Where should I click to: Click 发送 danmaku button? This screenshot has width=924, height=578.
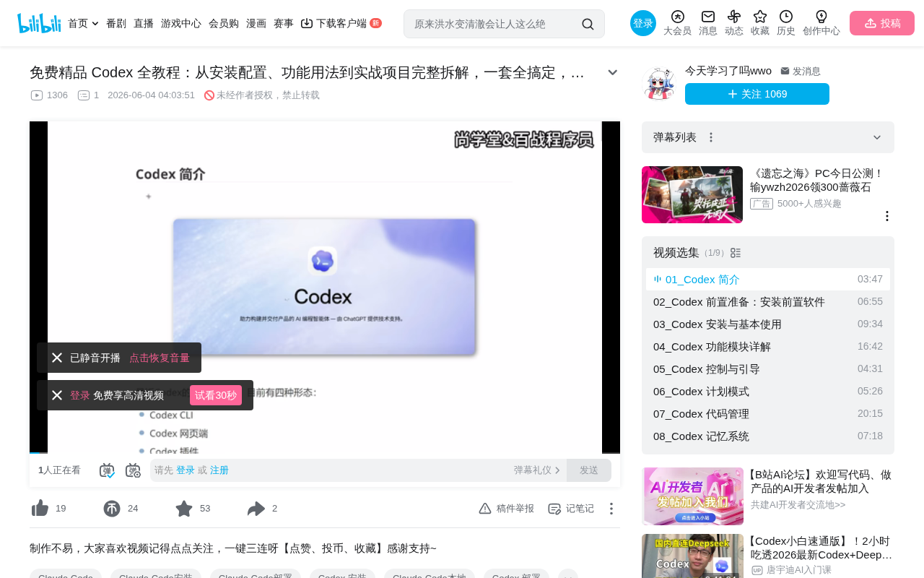pyautogui.click(x=589, y=470)
